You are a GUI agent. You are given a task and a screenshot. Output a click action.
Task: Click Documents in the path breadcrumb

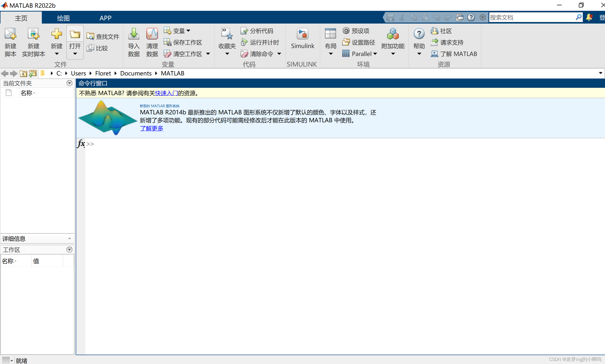136,73
